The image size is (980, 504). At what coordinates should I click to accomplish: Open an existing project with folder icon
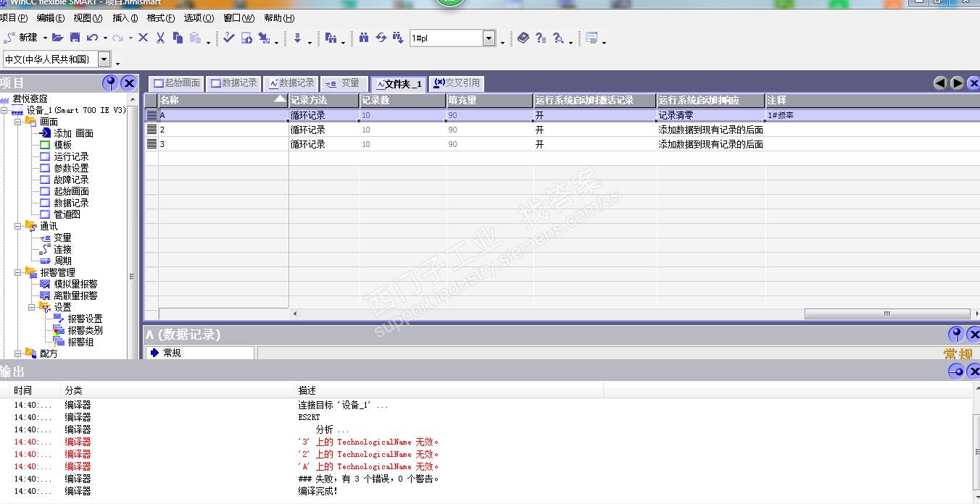pyautogui.click(x=58, y=38)
